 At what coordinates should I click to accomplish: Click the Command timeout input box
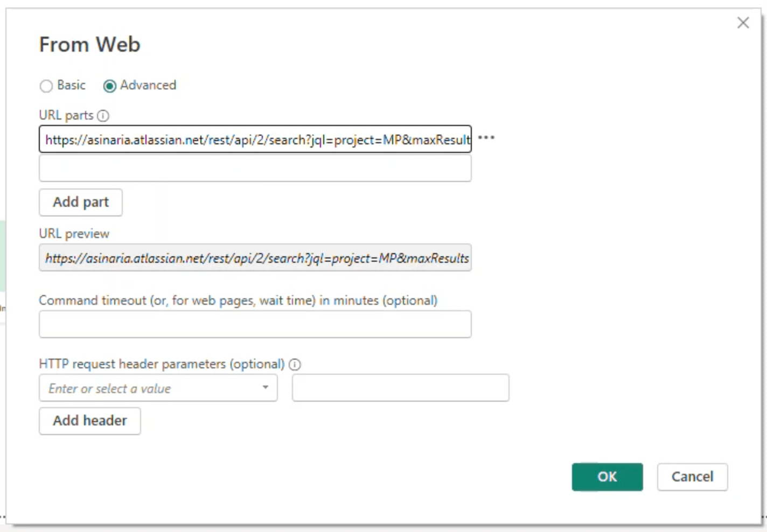pos(255,324)
